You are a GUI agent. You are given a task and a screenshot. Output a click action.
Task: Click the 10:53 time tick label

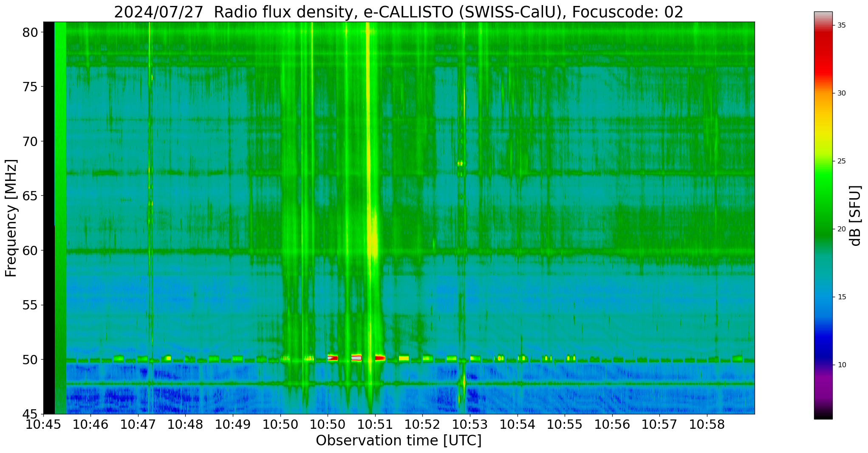470,425
